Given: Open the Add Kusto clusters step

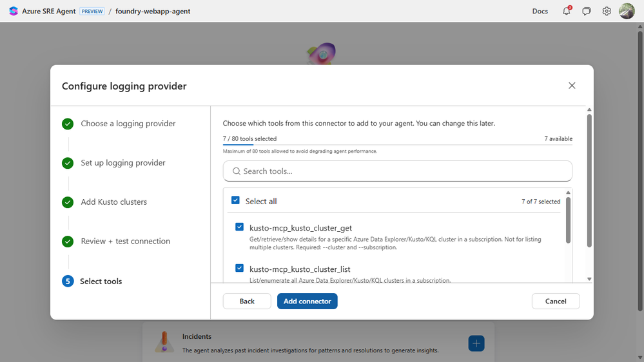Looking at the screenshot, I should tap(113, 202).
